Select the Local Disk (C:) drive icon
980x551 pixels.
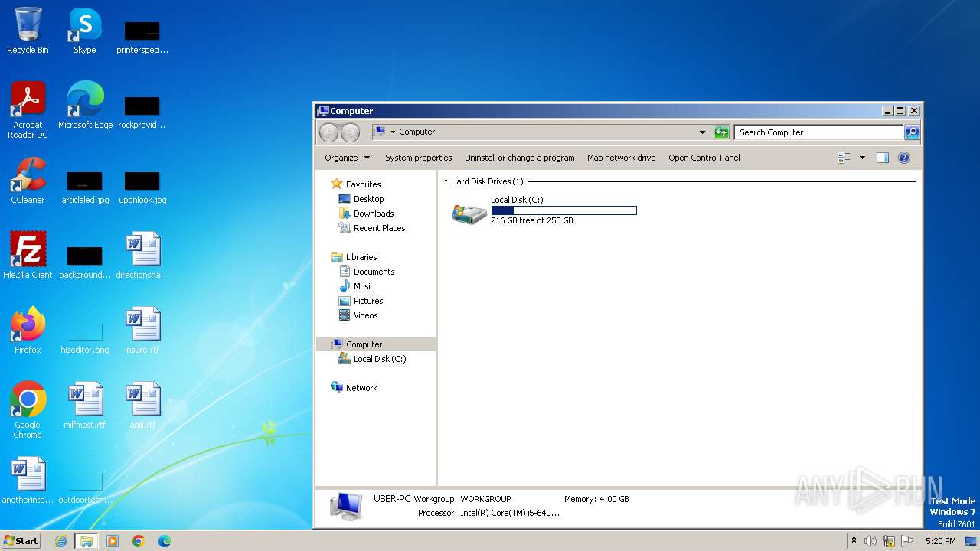click(x=469, y=214)
